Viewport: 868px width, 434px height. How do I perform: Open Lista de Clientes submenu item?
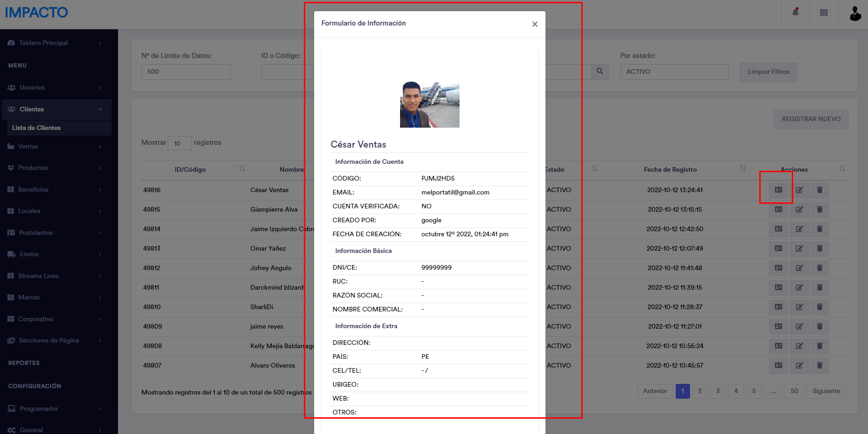pyautogui.click(x=37, y=128)
